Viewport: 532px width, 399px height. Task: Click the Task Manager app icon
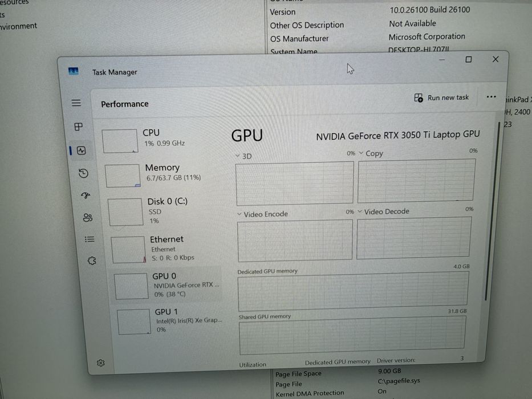tap(74, 71)
